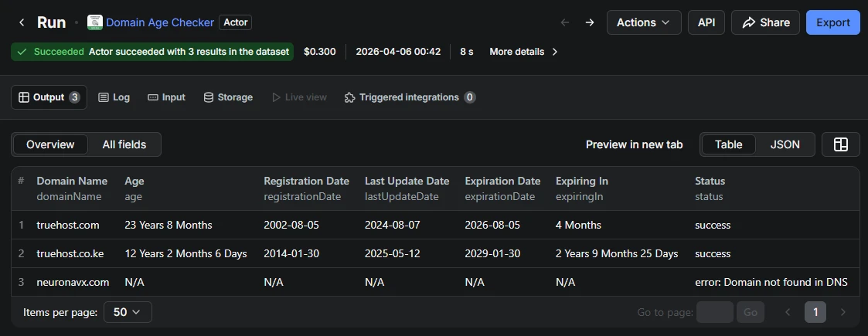Click last update date 2024-08-07
Viewport: 868px width, 336px height.
[x=393, y=226]
